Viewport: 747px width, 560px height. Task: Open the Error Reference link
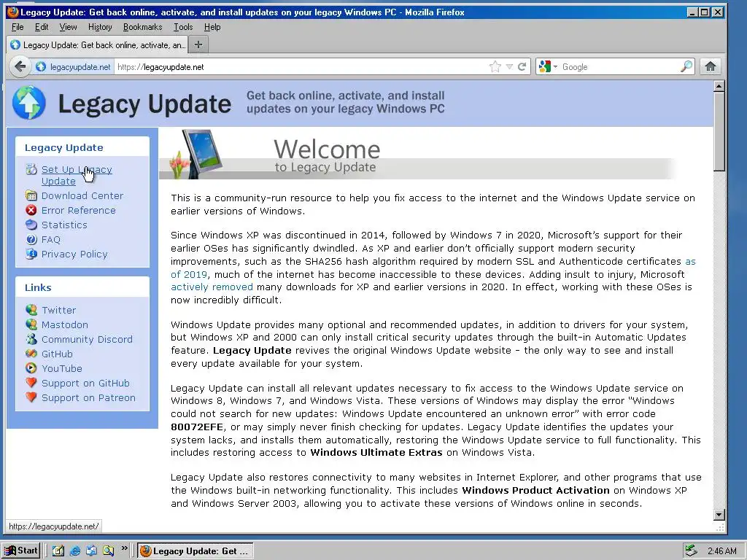pyautogui.click(x=79, y=211)
